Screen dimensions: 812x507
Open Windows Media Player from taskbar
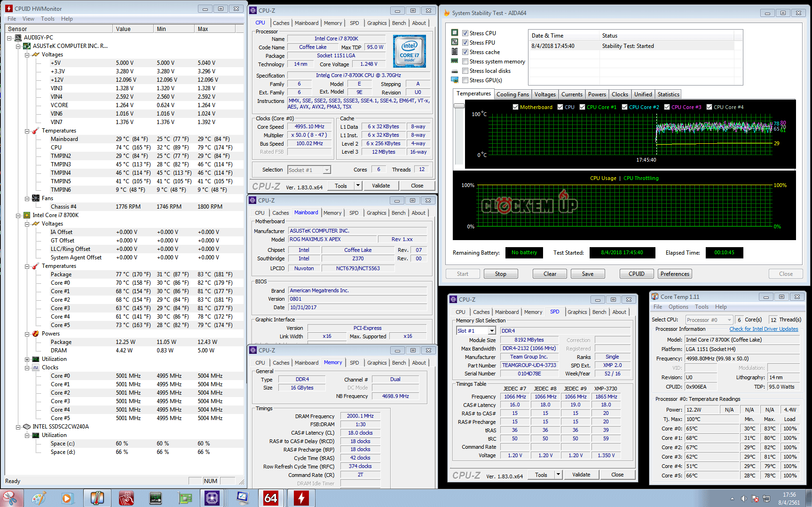[67, 498]
